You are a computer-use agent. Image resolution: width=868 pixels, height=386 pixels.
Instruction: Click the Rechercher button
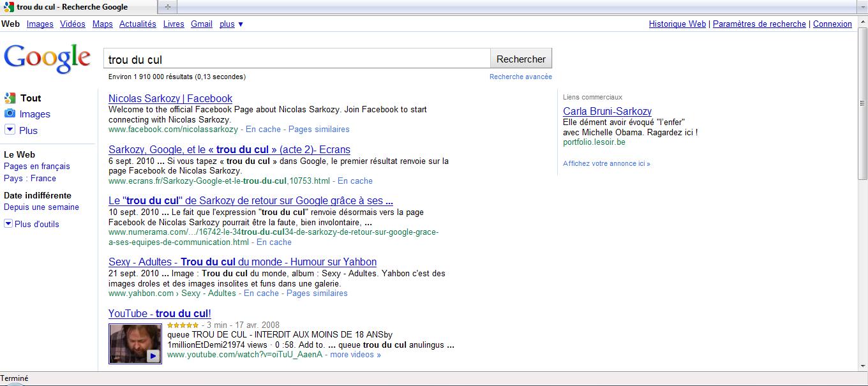tap(521, 59)
